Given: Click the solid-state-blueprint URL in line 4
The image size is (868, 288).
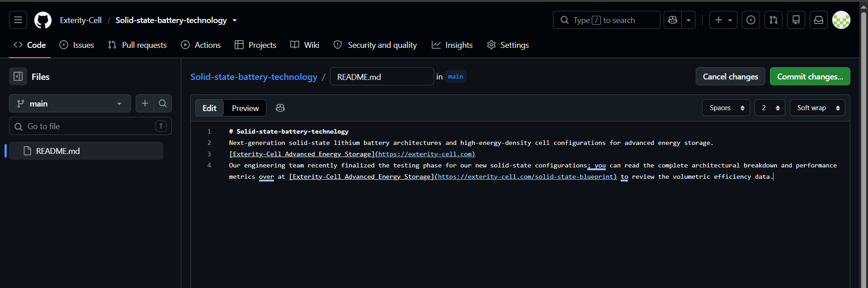Looking at the screenshot, I should click(525, 177).
